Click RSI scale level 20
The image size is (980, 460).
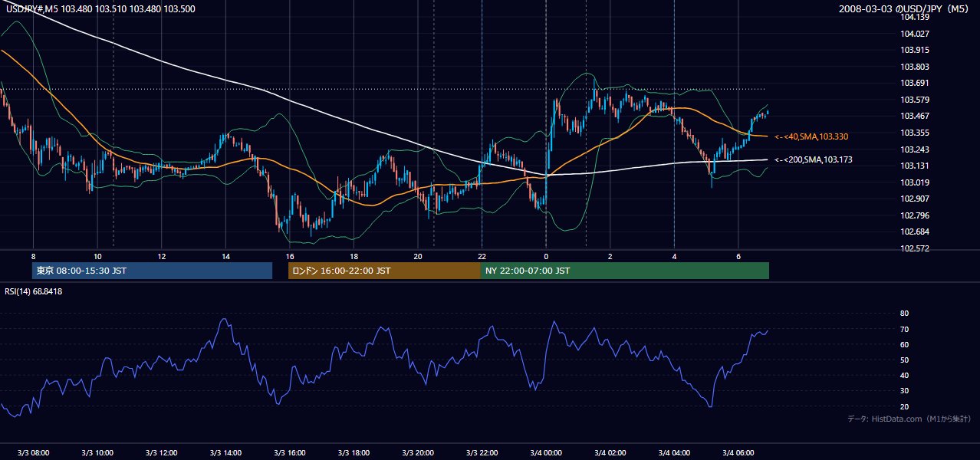[904, 406]
